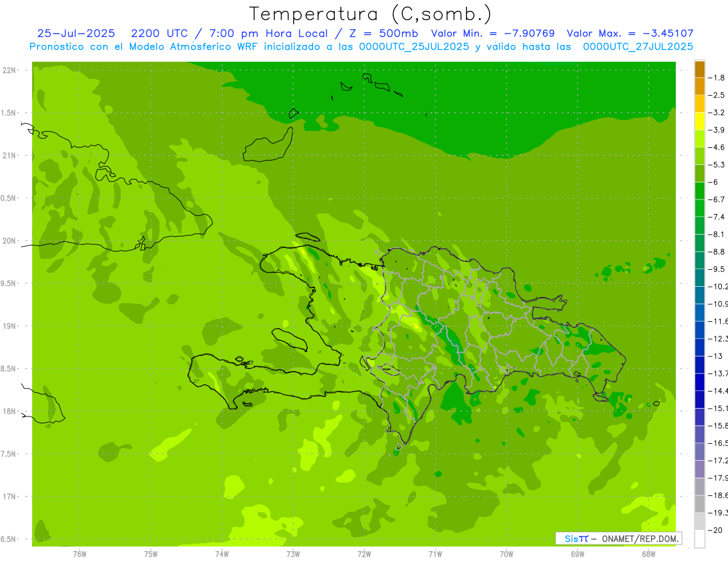Click the "22N" latitude label
728x562 pixels.
point(10,70)
